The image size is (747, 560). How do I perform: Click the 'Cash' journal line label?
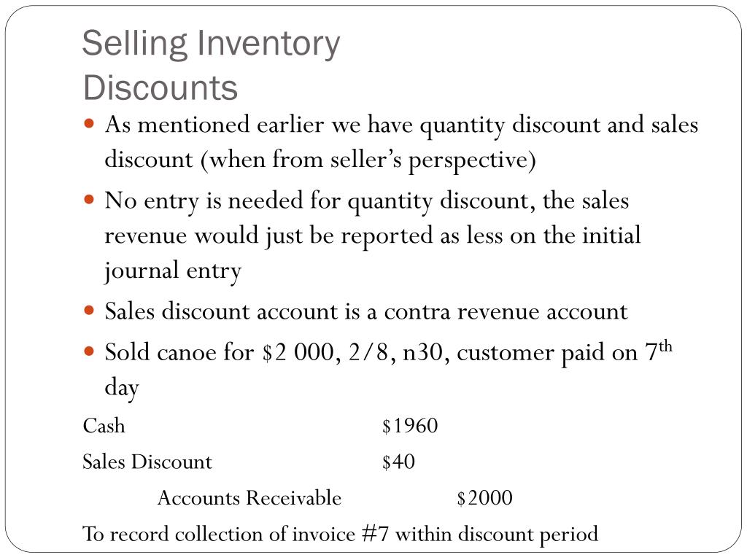pyautogui.click(x=104, y=426)
